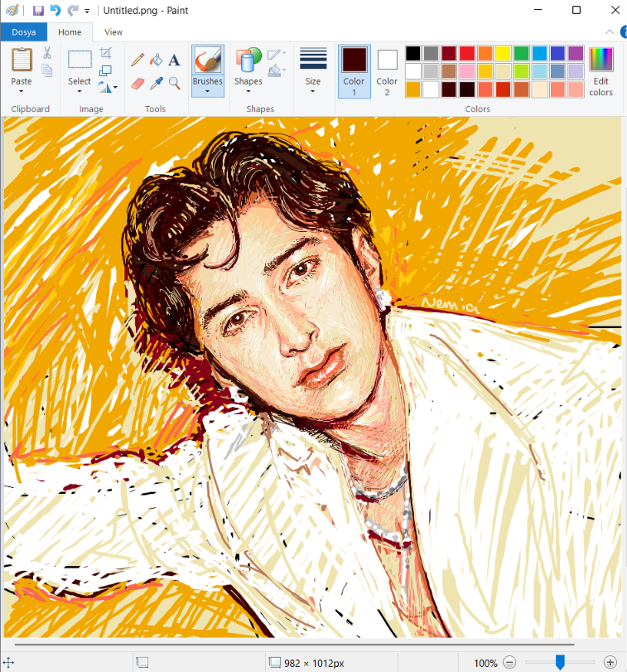Select the Text tool
The width and height of the screenshot is (627, 672).
coord(174,60)
